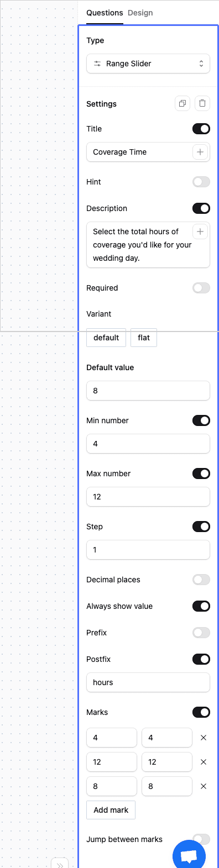Select the Questions tab
Image resolution: width=219 pixels, height=868 pixels.
point(105,13)
